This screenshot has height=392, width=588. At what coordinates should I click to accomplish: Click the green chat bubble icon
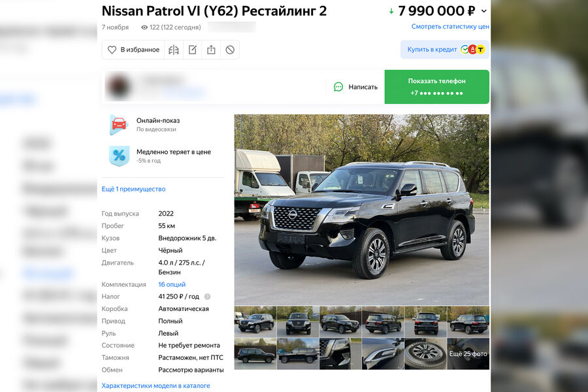pos(338,87)
